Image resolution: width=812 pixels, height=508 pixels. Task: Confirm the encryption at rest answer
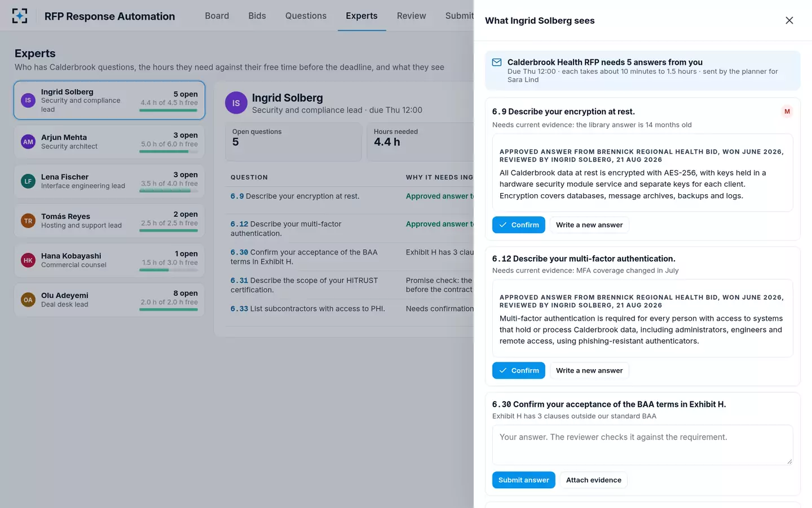[x=519, y=225]
